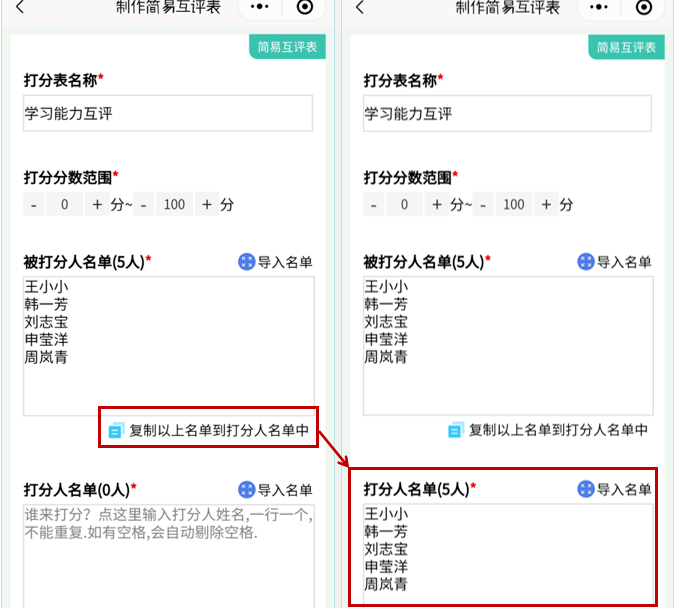Click 周岚青 in right panel's 打分人名单
This screenshot has height=608, width=678.
386,584
